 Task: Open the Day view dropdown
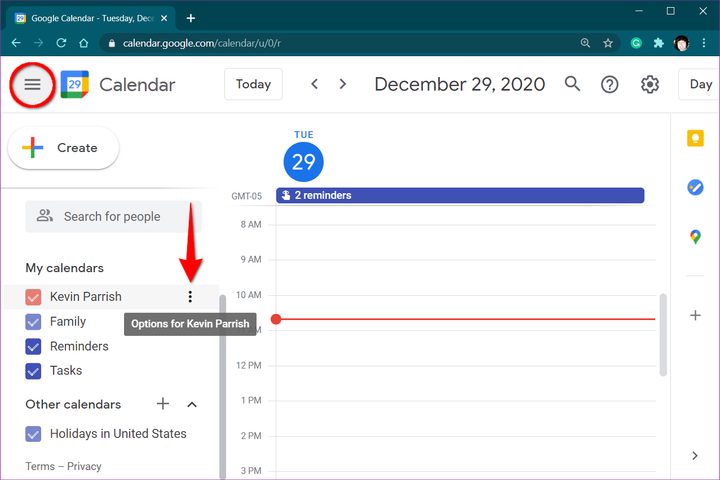click(699, 84)
